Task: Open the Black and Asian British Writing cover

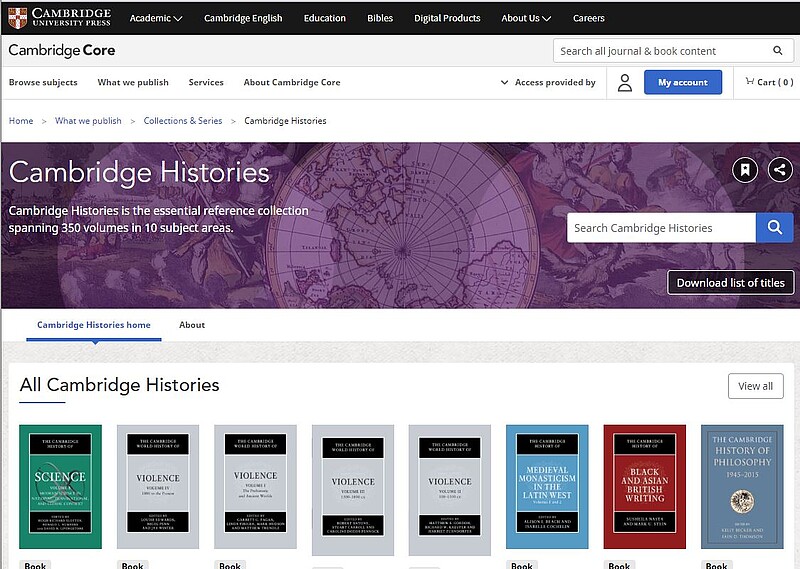Action: [644, 487]
